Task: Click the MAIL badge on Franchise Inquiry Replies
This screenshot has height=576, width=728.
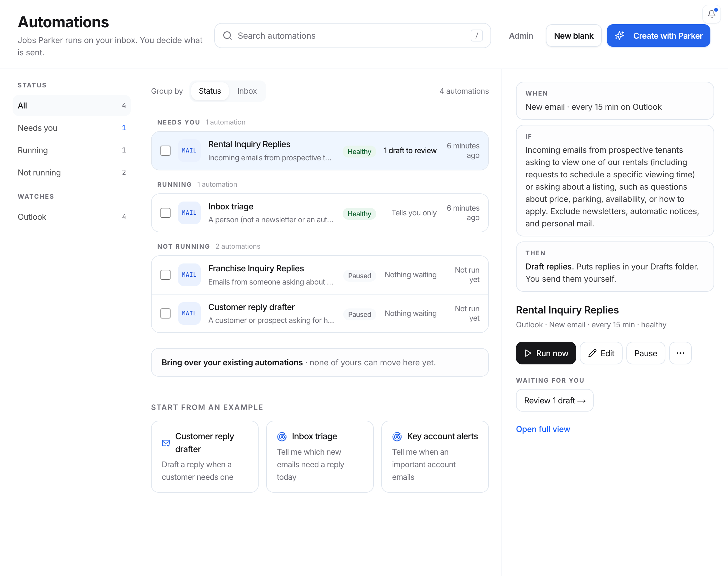Action: [x=189, y=275]
